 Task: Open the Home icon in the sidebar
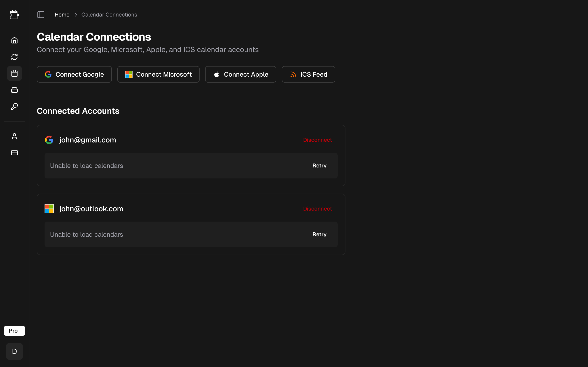[x=14, y=40]
